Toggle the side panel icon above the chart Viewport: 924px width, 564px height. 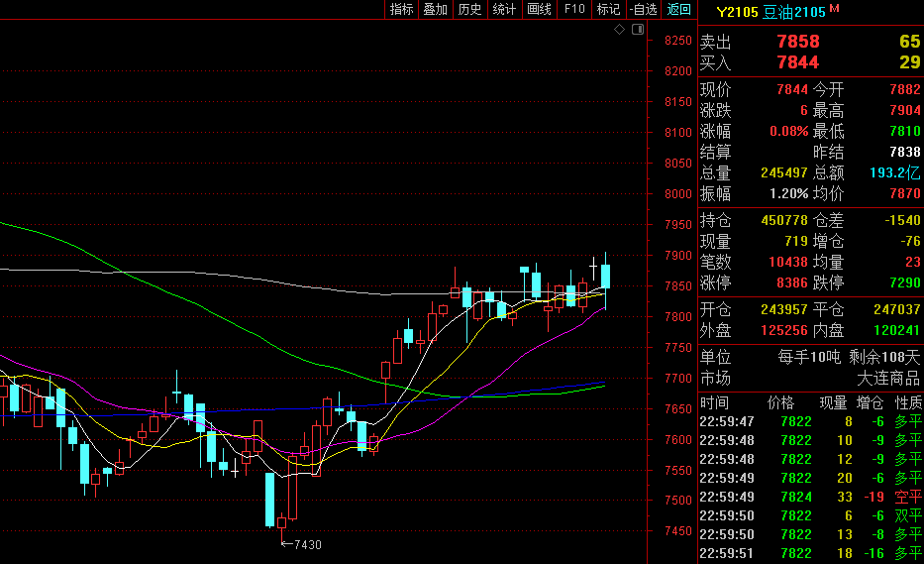pos(638,29)
